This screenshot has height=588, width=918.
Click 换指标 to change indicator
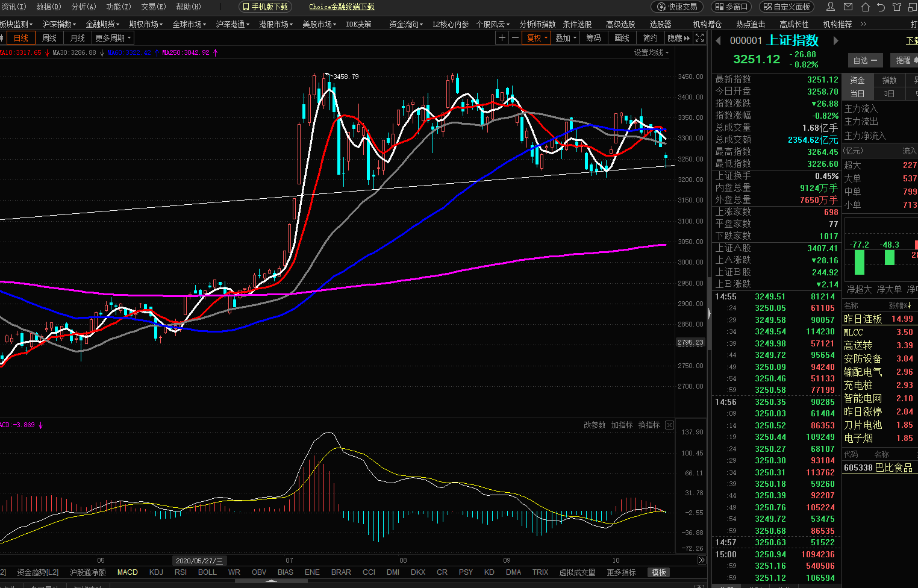[x=649, y=425]
